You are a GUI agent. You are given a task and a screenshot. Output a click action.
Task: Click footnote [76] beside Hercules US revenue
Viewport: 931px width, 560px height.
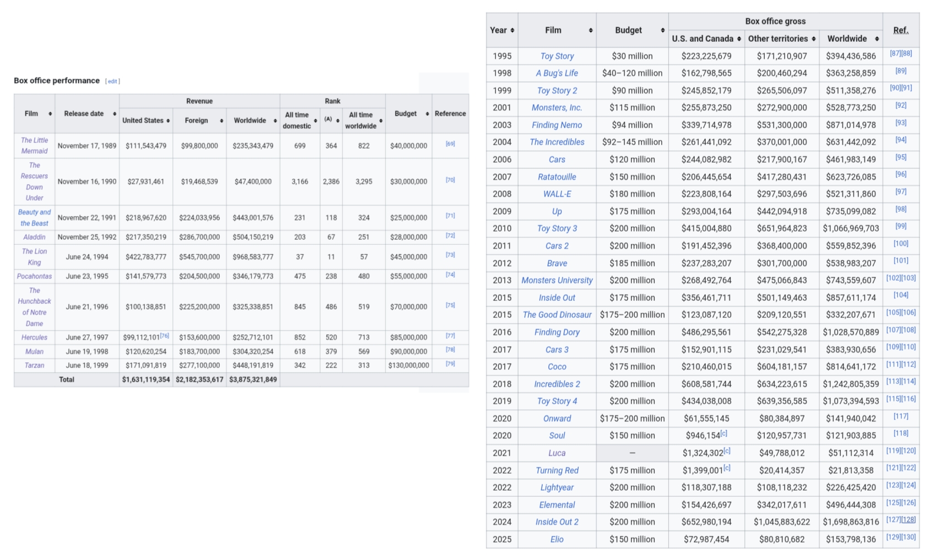164,335
